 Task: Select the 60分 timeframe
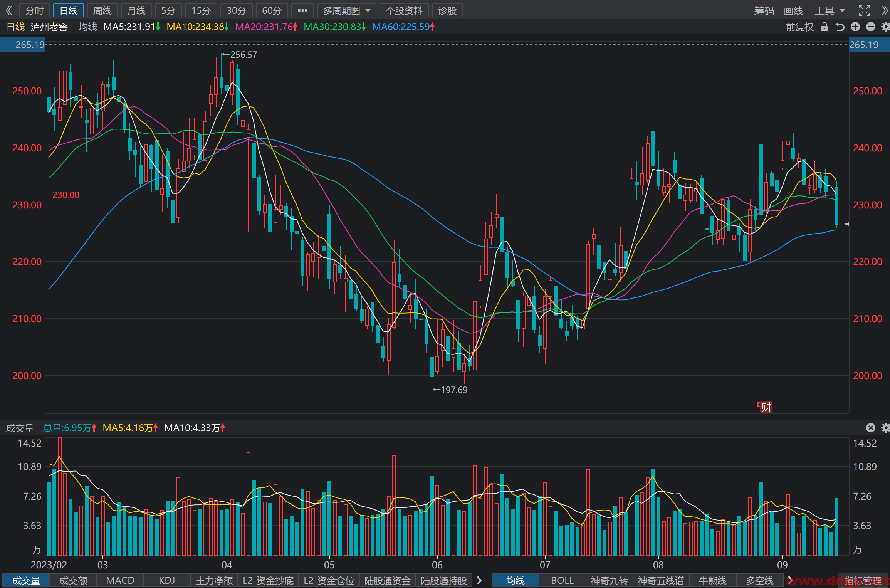click(272, 11)
